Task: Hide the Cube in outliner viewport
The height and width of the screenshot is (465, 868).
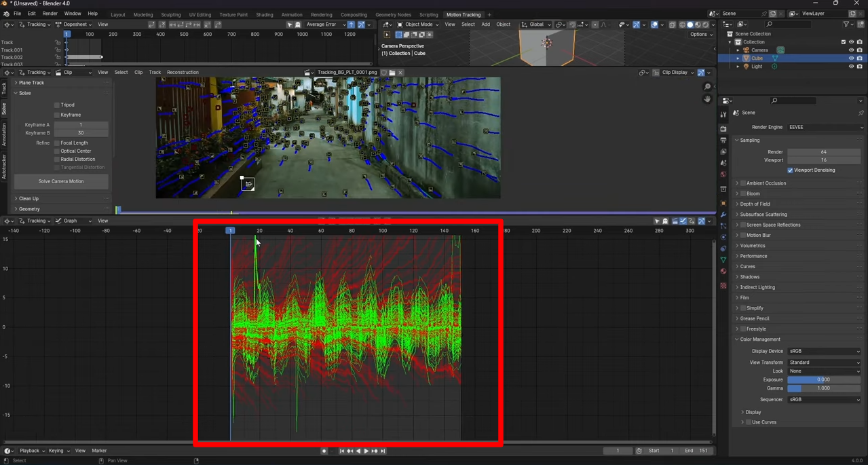Action: click(851, 58)
